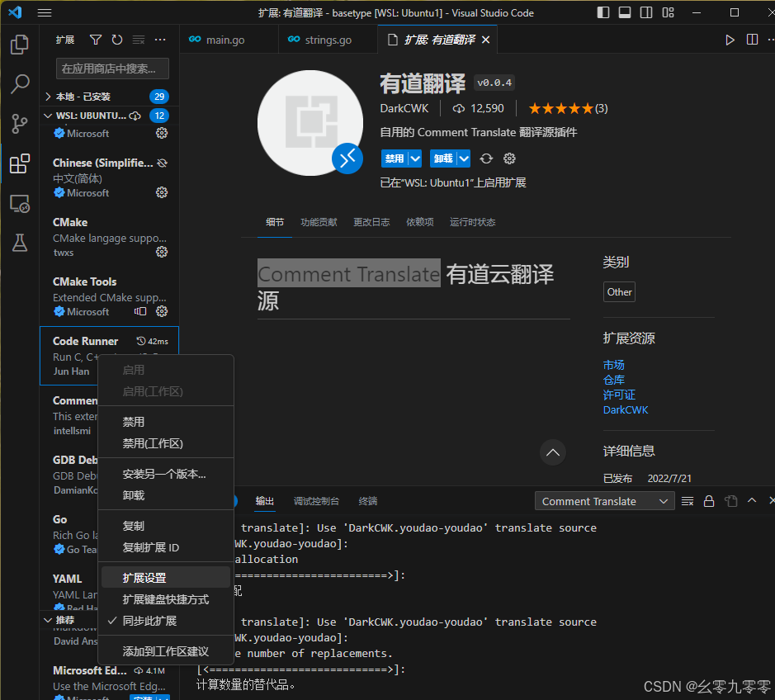The width and height of the screenshot is (775, 700).
Task: Open the hamburger application menu
Action: pyautogui.click(x=45, y=13)
